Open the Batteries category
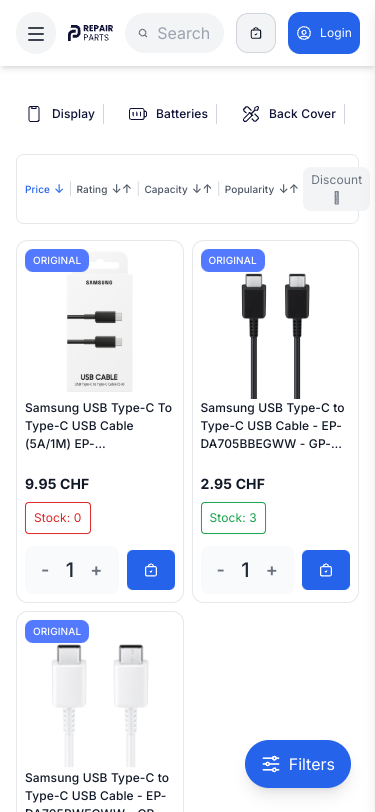375x812 pixels. point(168,114)
